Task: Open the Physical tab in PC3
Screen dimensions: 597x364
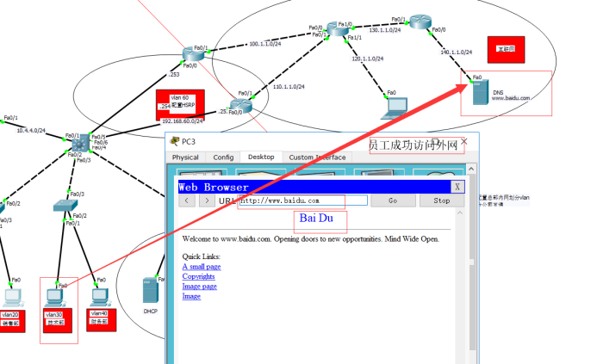Action: 185,157
